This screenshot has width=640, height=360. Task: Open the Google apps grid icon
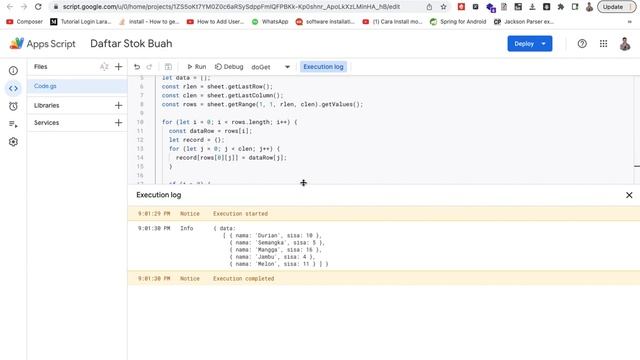(603, 44)
